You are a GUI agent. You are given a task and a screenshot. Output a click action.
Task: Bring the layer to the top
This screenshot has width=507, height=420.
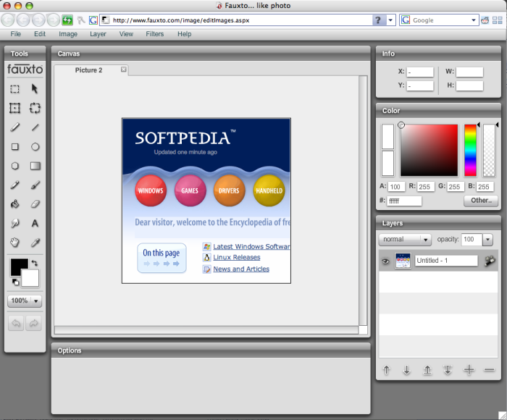pyautogui.click(x=427, y=369)
